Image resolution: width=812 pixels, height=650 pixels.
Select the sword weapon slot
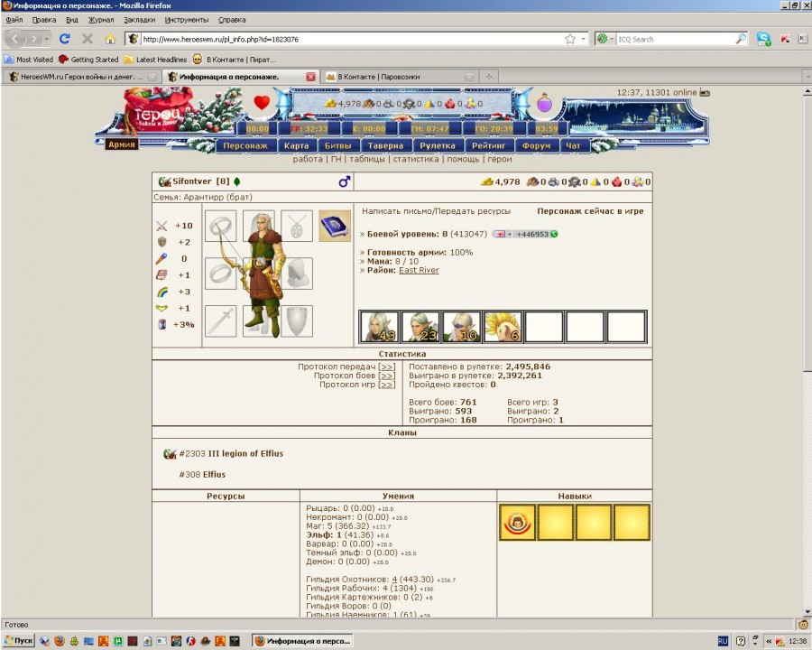221,320
